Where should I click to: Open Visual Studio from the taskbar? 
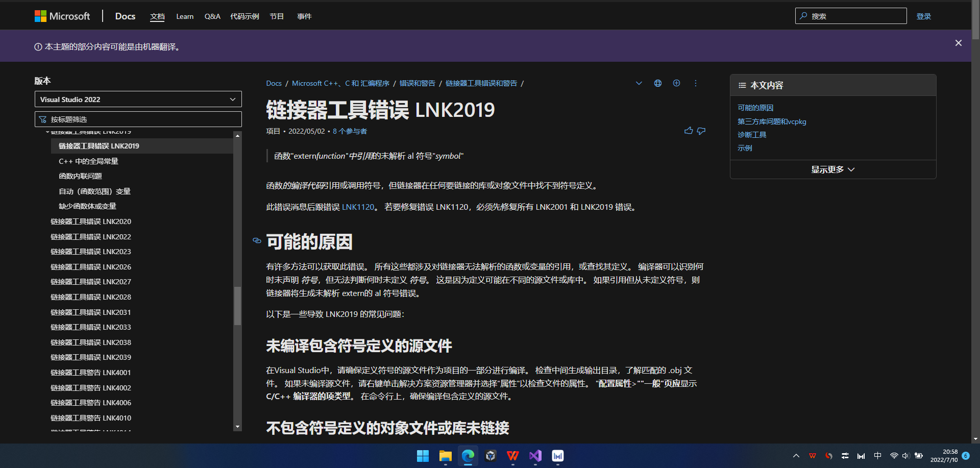click(x=535, y=456)
